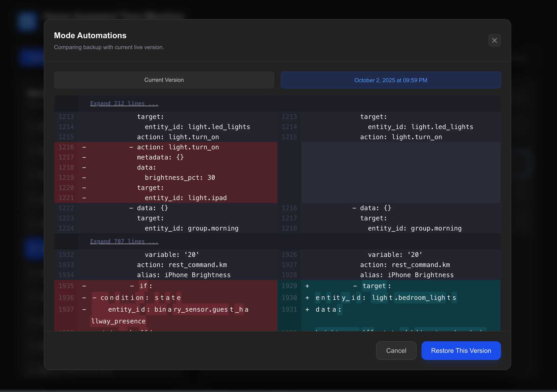This screenshot has height=392, width=557.
Task: Click plus marker on line 1929
Action: (307, 286)
